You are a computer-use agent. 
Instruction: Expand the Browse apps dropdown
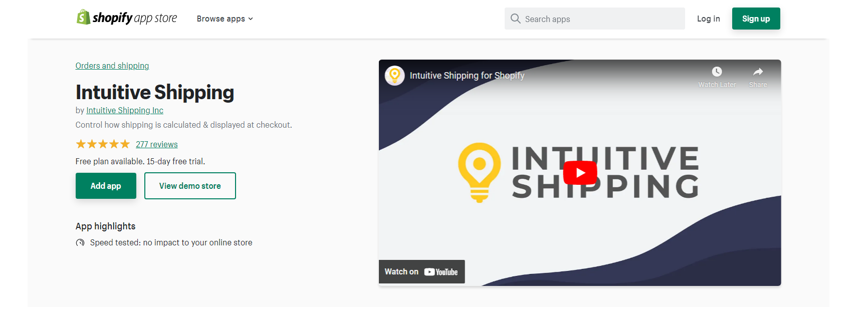click(x=221, y=19)
